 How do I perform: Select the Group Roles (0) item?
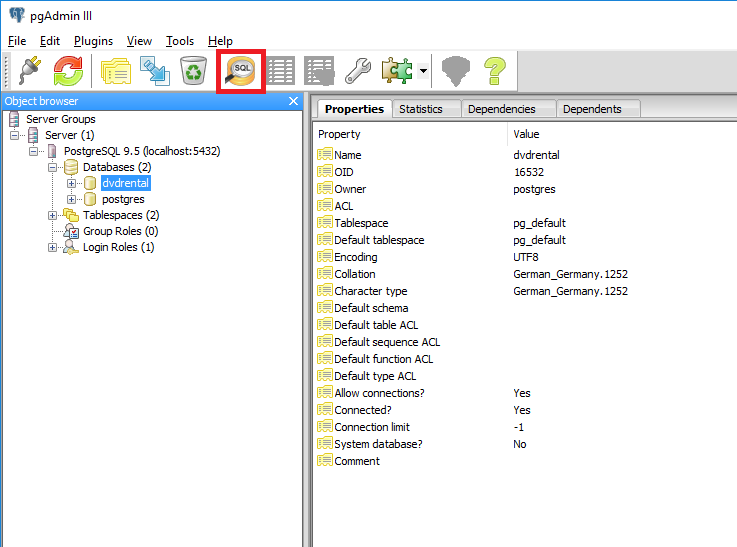(x=120, y=231)
